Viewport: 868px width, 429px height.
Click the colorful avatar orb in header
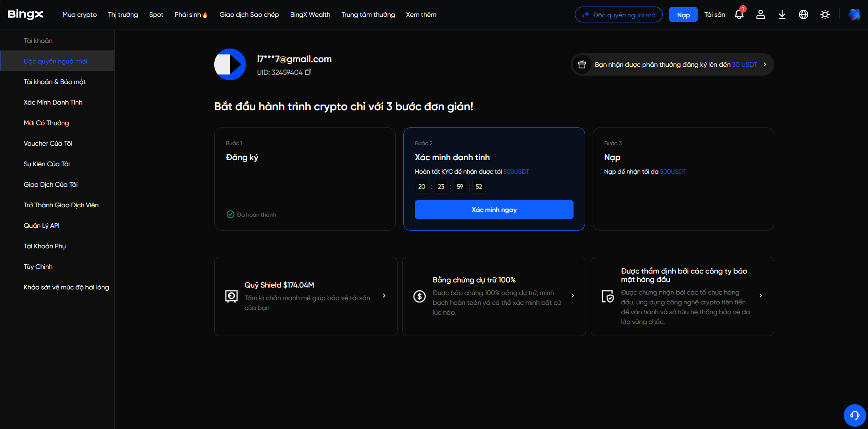(854, 14)
